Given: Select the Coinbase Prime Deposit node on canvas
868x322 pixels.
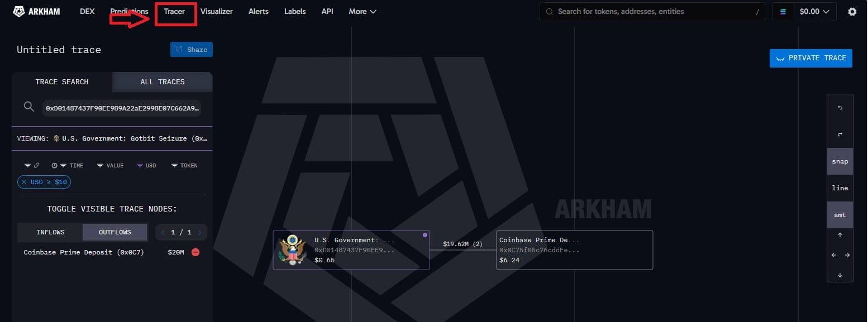Looking at the screenshot, I should pyautogui.click(x=575, y=250).
